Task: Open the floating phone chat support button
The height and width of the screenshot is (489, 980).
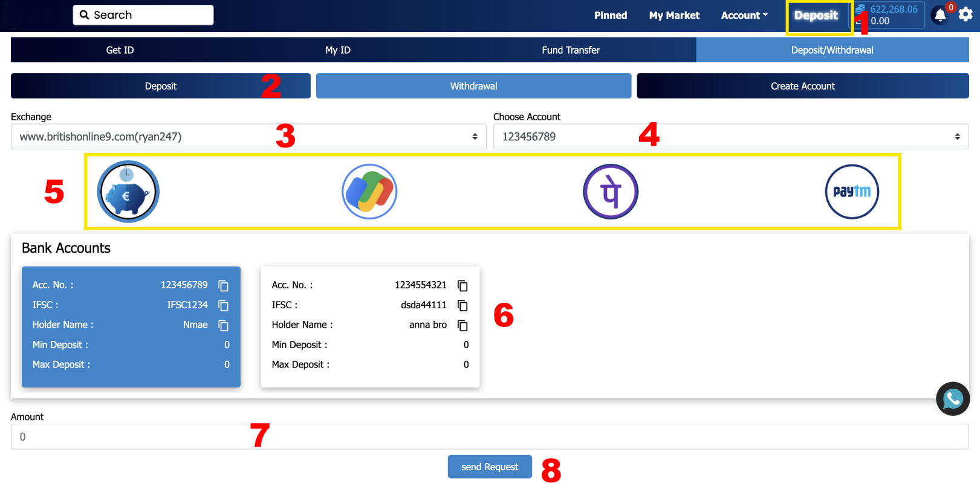Action: pos(953,399)
